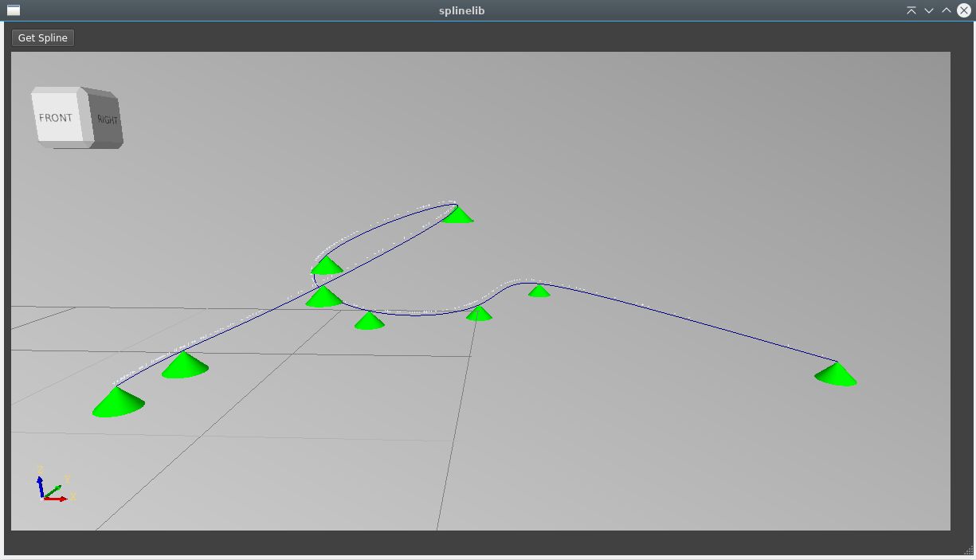
Task: Click the keep-above button in title bar
Action: point(911,10)
